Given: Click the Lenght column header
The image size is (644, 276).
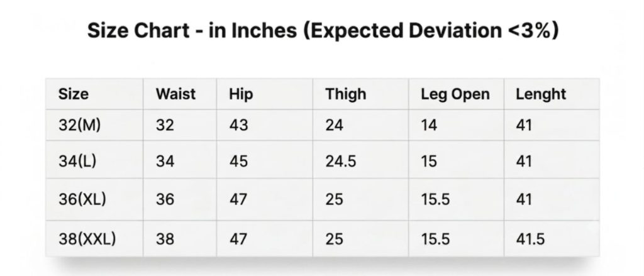Looking at the screenshot, I should (541, 94).
